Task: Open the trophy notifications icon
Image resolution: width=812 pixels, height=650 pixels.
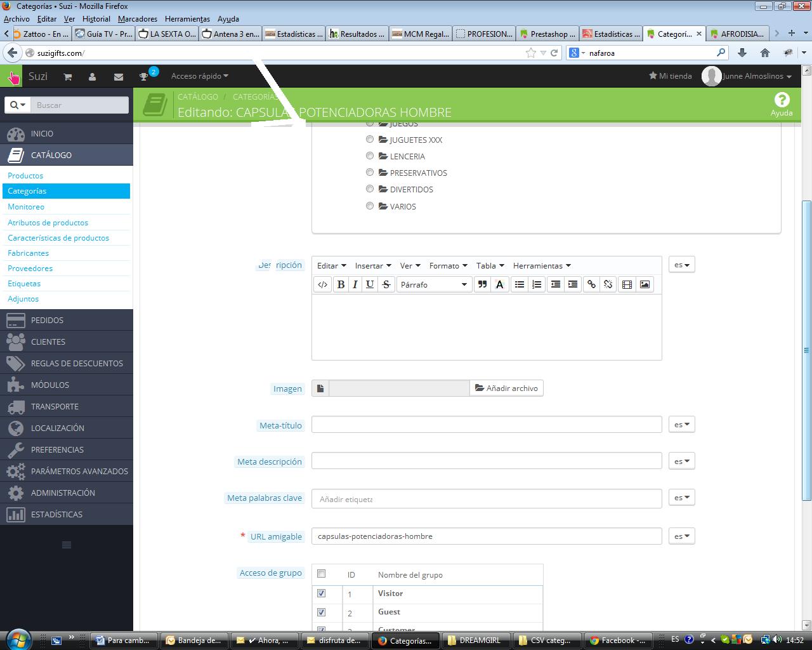Action: pos(144,77)
